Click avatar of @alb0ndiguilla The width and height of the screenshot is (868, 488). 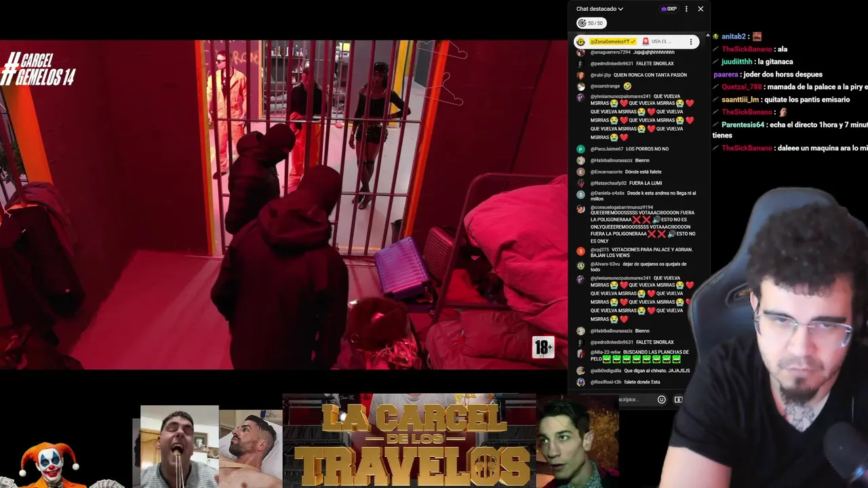pos(580,371)
